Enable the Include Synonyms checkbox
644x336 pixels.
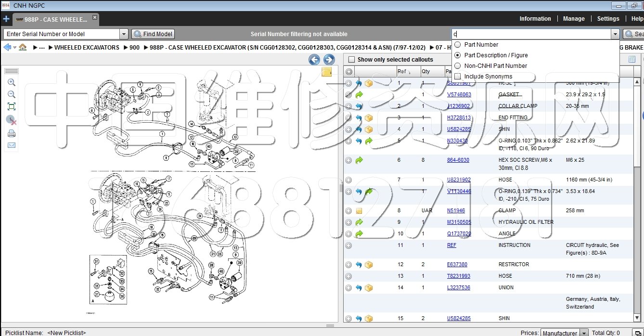458,77
